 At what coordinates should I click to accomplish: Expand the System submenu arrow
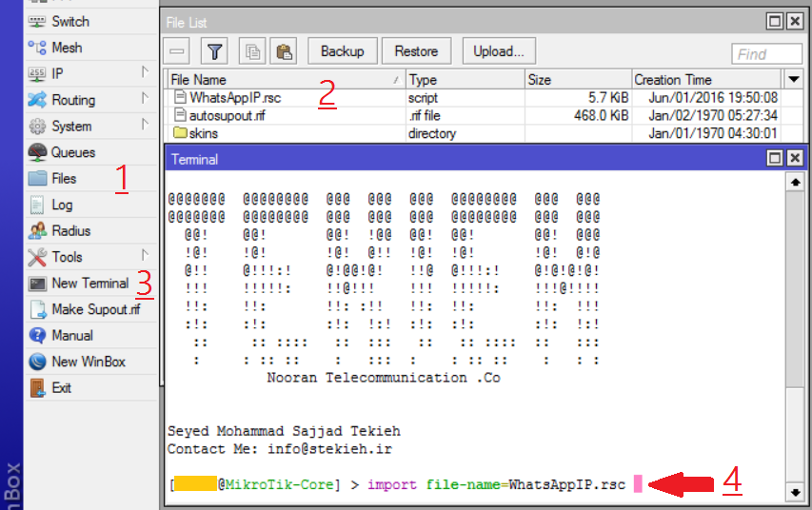point(145,125)
